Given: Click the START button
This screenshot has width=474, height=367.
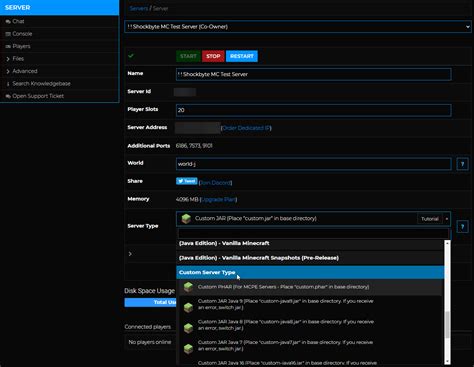Looking at the screenshot, I should (x=188, y=56).
